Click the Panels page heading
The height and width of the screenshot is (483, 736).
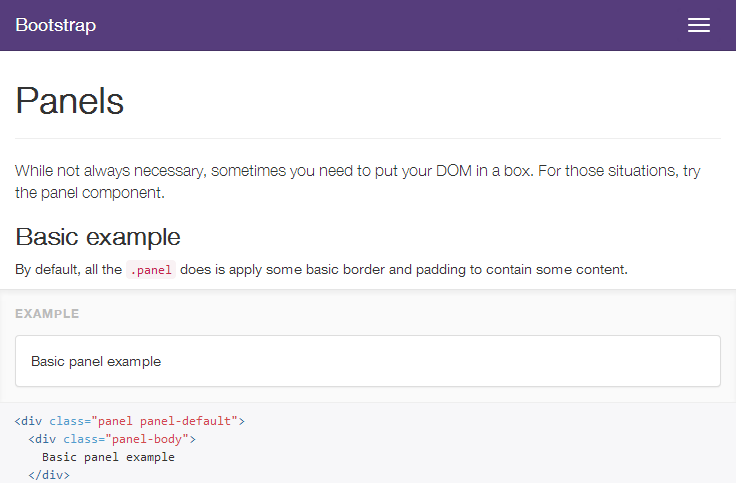(x=70, y=101)
